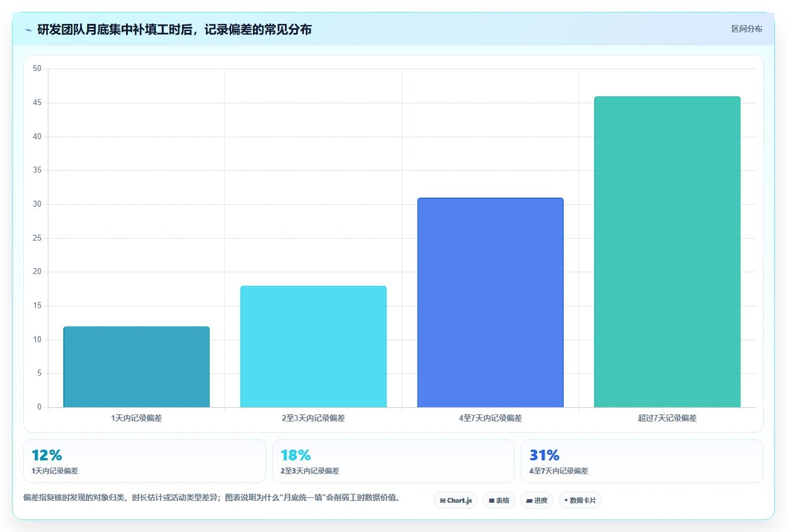
Task: Select the 12% data card
Action: click(145, 461)
